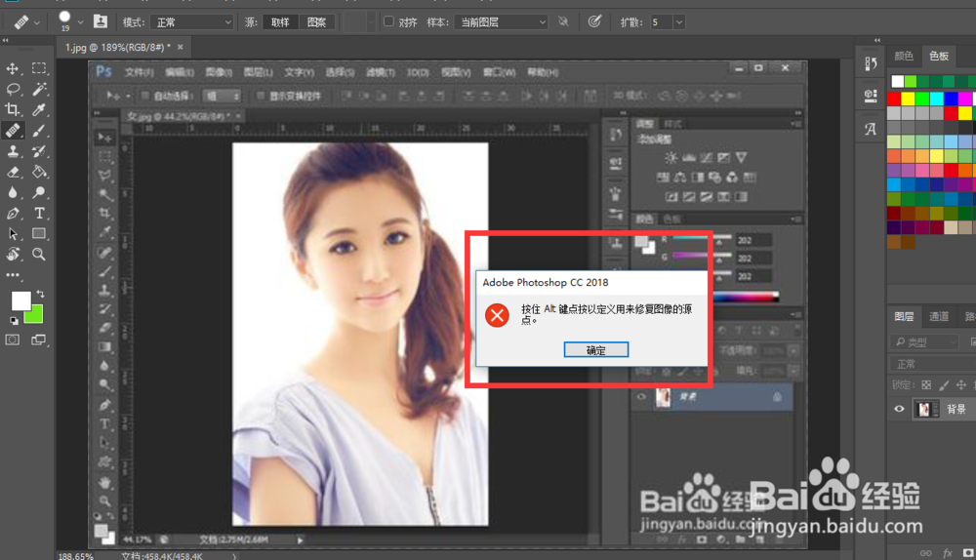976x560 pixels.
Task: Toggle ignore adjustment layers when healing
Action: (563, 21)
